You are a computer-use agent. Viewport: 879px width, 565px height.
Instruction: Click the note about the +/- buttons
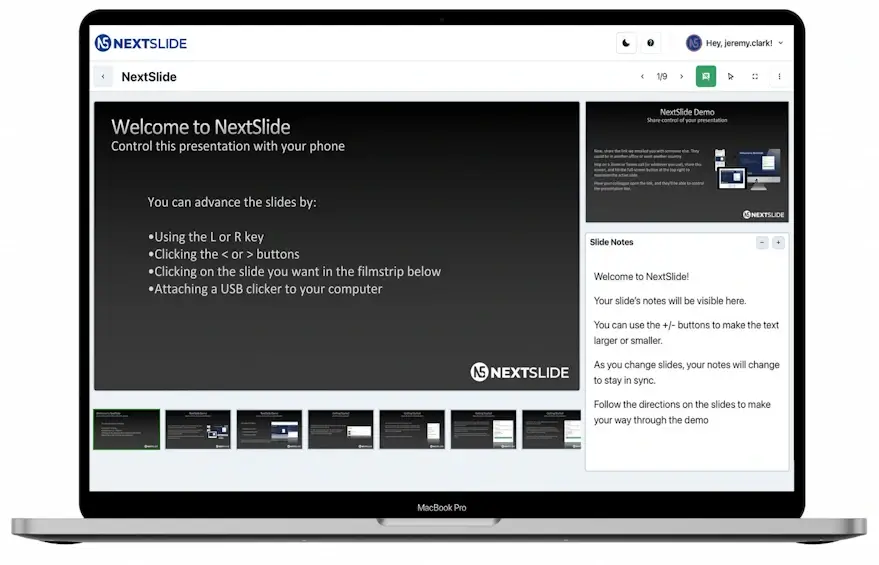click(x=686, y=333)
